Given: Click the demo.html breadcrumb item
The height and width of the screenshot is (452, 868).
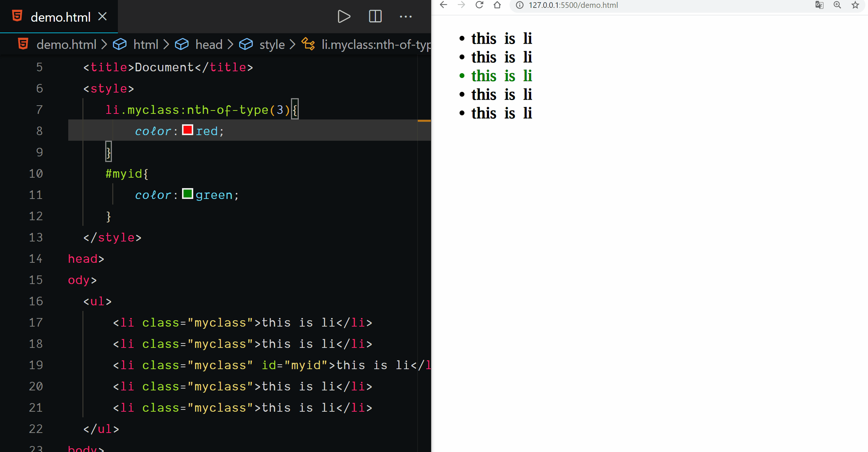Looking at the screenshot, I should [66, 44].
